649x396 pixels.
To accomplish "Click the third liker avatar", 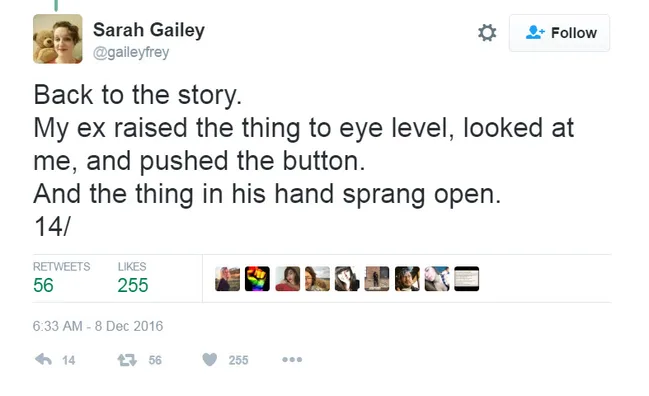I will 287,278.
